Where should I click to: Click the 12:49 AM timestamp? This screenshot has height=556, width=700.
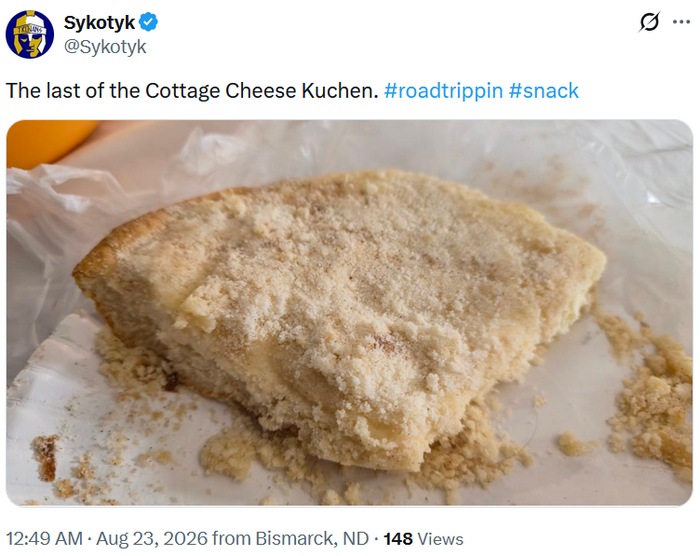pos(44,539)
